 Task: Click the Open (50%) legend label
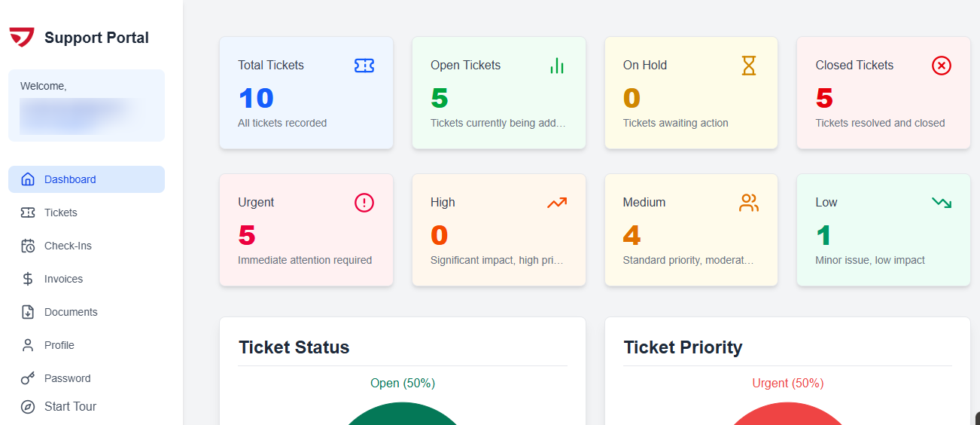tap(403, 384)
